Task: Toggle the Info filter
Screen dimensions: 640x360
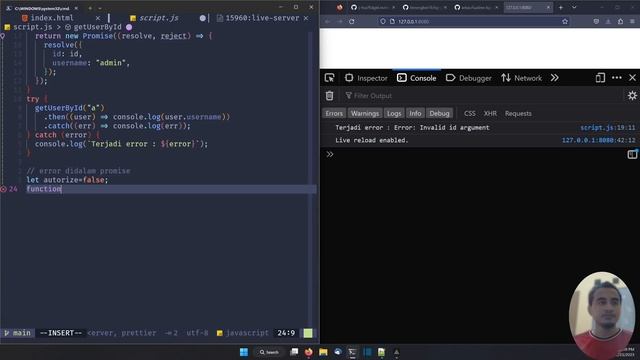Action: tap(415, 113)
